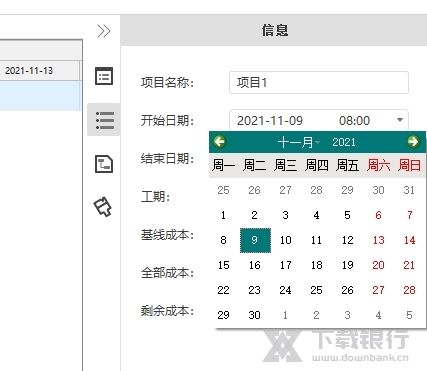Pick Sunday November 28
Image resolution: width=427 pixels, height=371 pixels.
(409, 290)
